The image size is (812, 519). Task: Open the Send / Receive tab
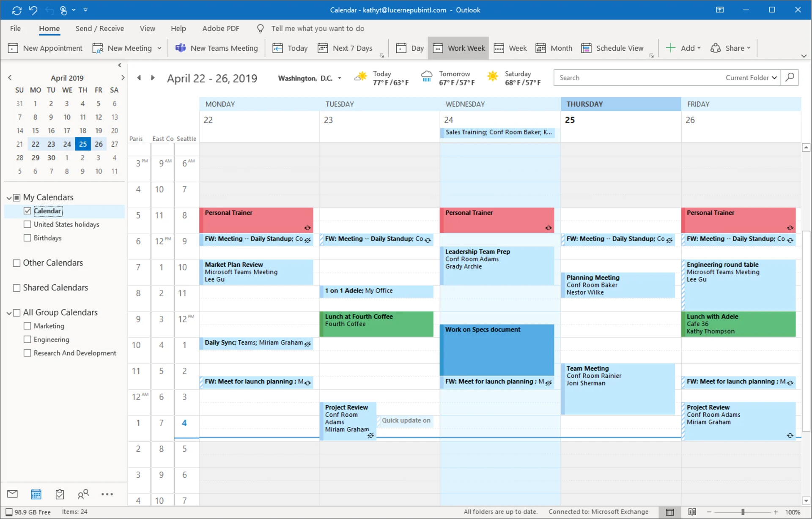point(99,28)
